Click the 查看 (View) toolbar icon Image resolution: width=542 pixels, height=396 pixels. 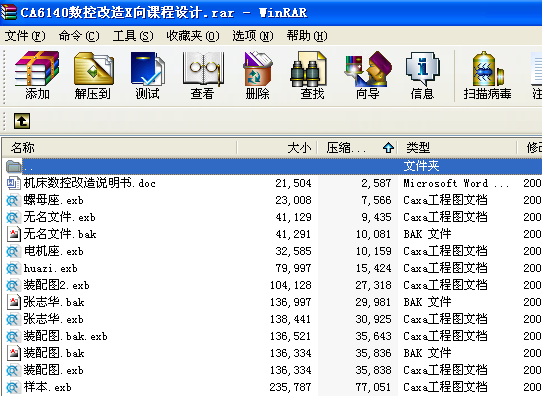(203, 68)
